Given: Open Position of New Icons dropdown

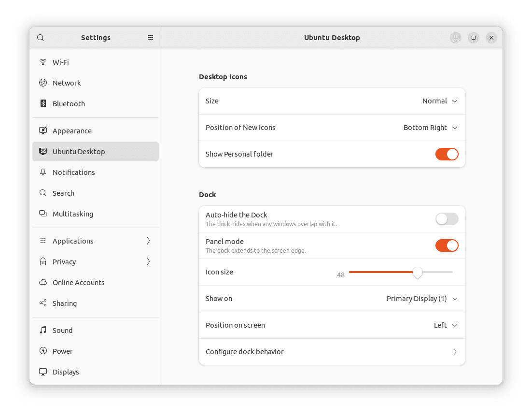Looking at the screenshot, I should coord(430,128).
